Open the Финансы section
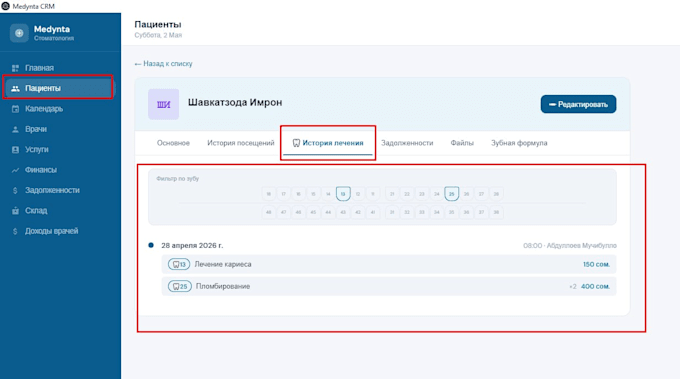The image size is (680, 379). (x=59, y=170)
